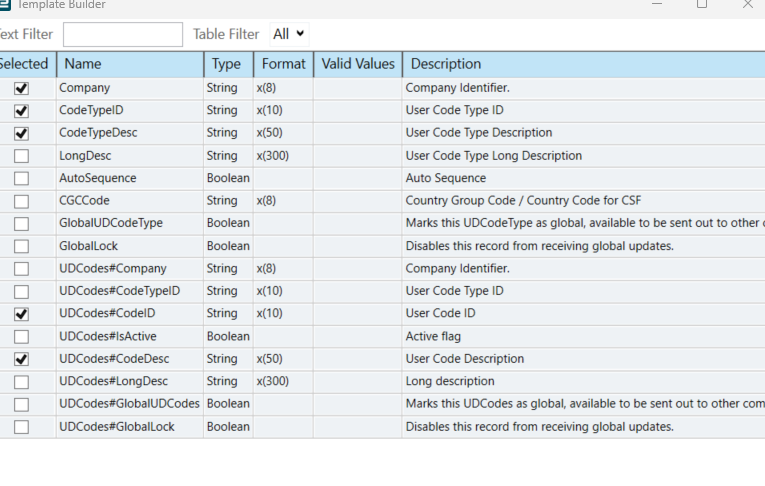Tick the CGCCode checkbox

point(21,201)
